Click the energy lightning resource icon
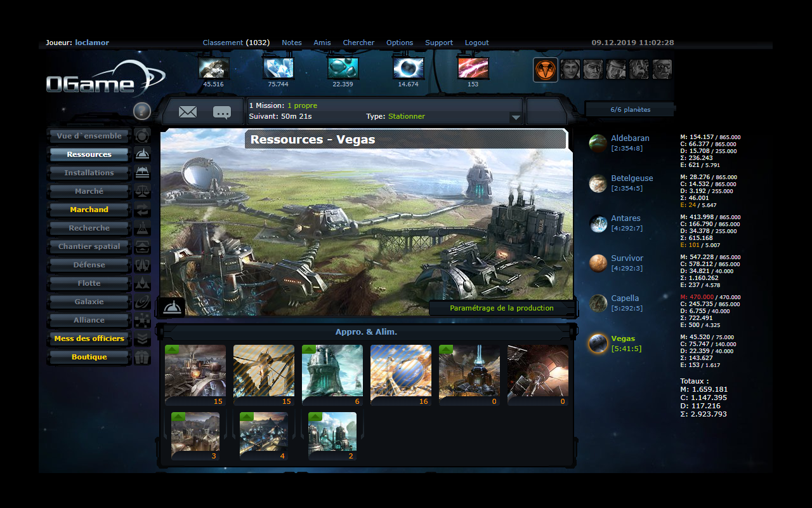The height and width of the screenshot is (508, 812). [x=473, y=68]
